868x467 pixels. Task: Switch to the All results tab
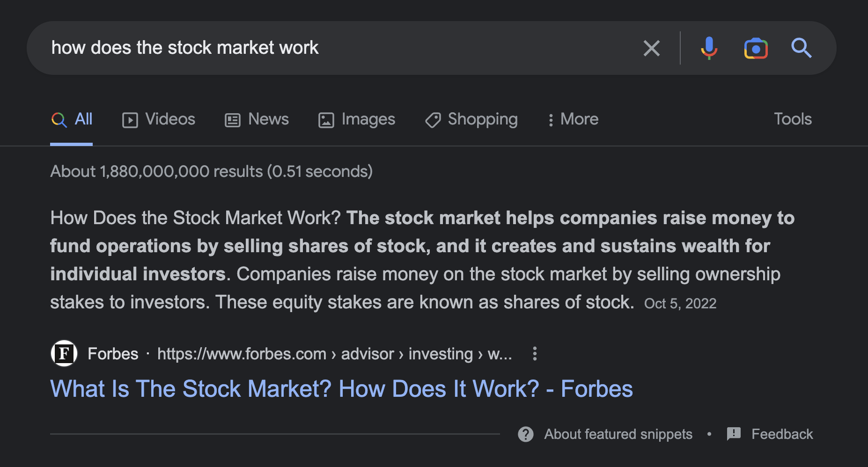[78, 120]
